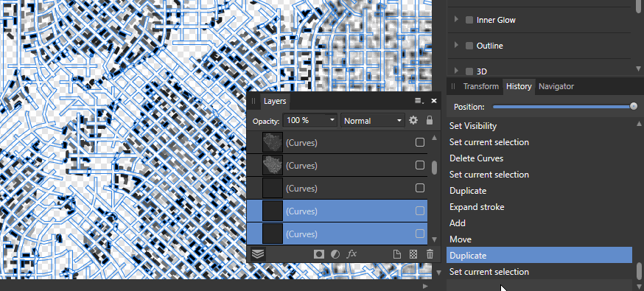Open layer blend options gear icon
644x291 pixels.
(x=413, y=120)
